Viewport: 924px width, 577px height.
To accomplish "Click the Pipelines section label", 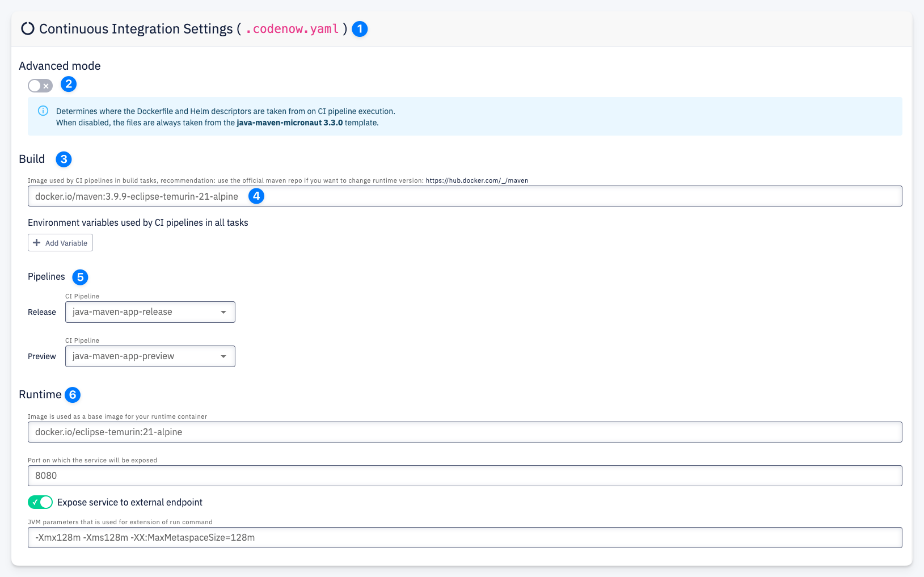I will click(47, 276).
